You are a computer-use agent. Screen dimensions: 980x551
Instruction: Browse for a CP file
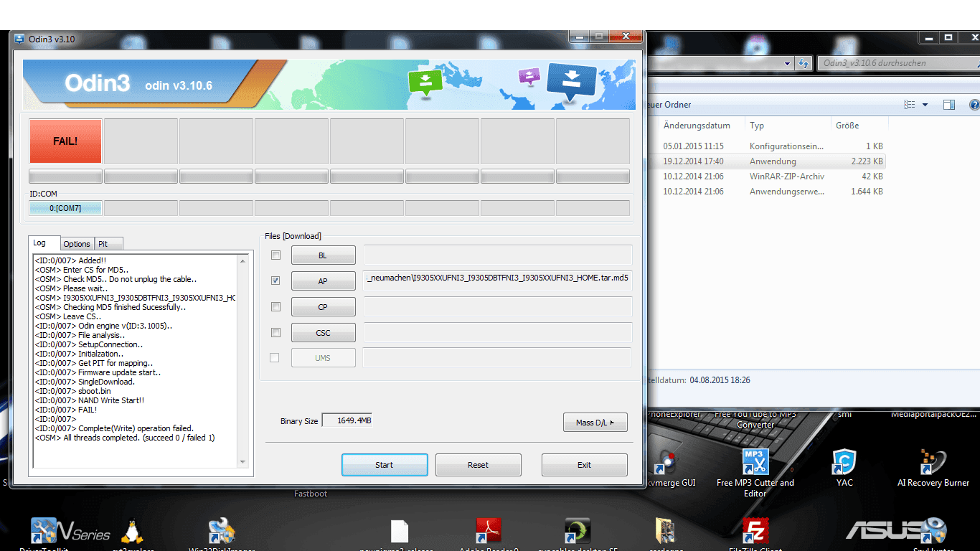click(323, 307)
